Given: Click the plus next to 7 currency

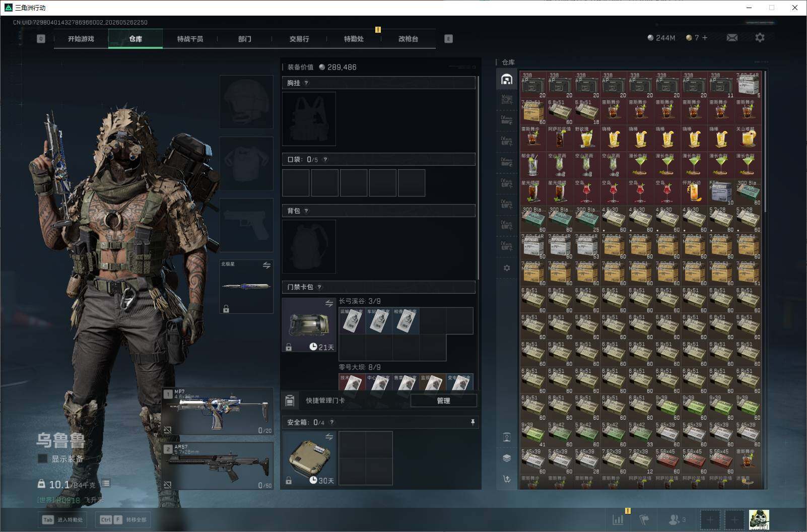Looking at the screenshot, I should (704, 38).
